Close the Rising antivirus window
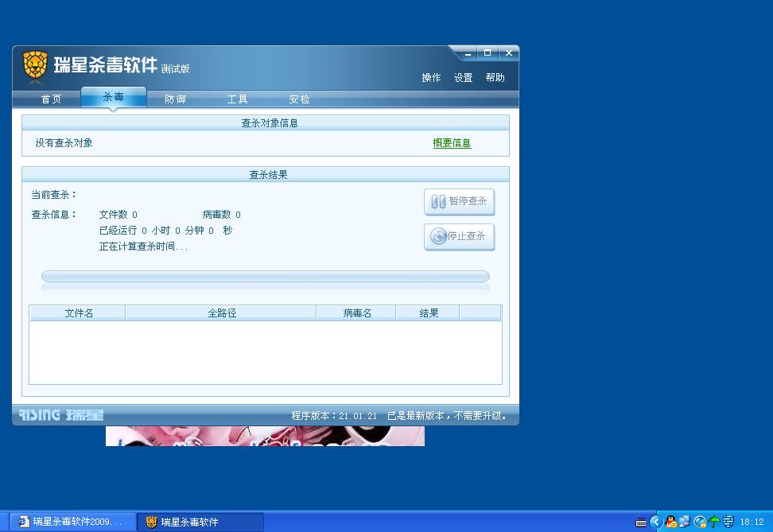The height and width of the screenshot is (532, 773). 509,52
